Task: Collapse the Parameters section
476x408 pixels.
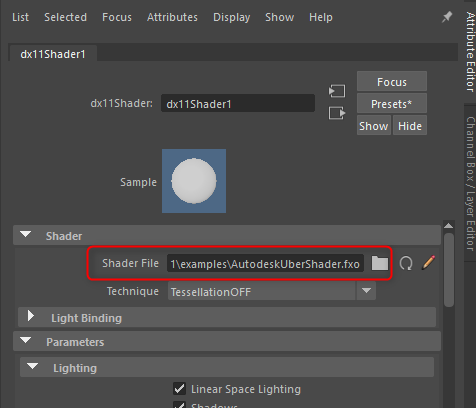Action: [x=26, y=341]
